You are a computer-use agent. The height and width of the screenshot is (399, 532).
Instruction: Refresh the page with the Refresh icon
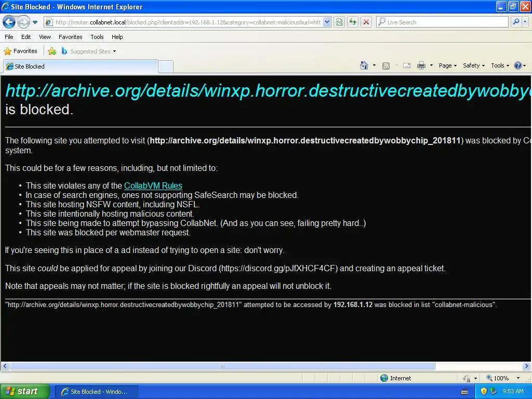[353, 22]
